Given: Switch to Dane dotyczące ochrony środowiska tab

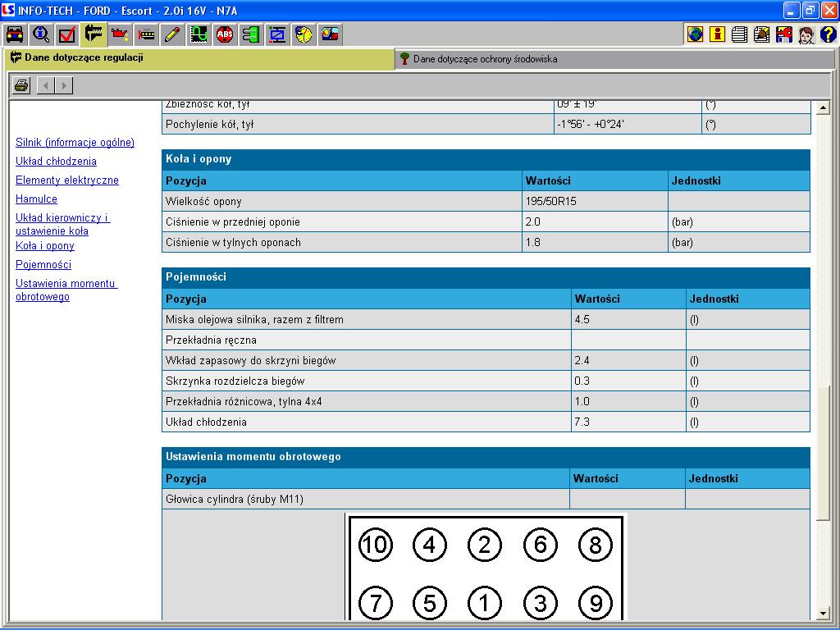Looking at the screenshot, I should pyautogui.click(x=484, y=59).
